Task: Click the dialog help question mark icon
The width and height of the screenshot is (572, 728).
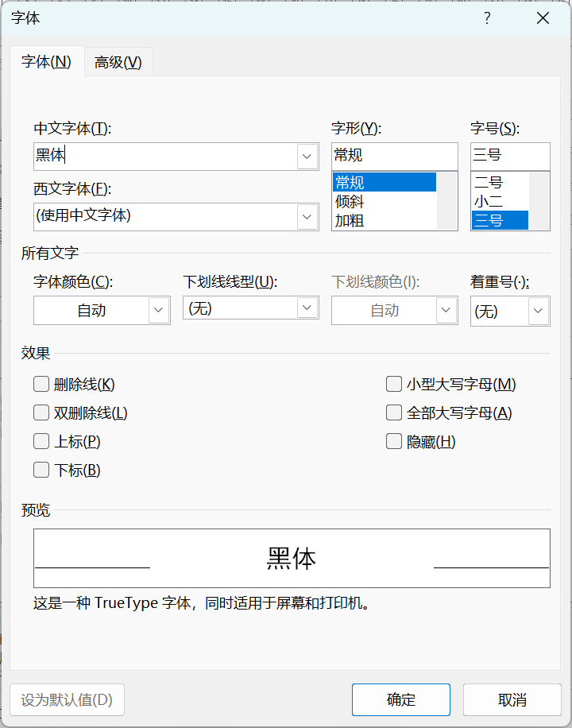Action: click(x=486, y=17)
